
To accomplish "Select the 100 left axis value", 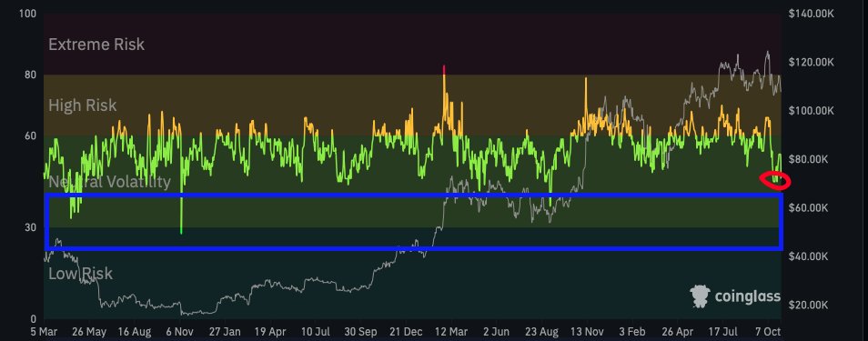I will click(27, 13).
